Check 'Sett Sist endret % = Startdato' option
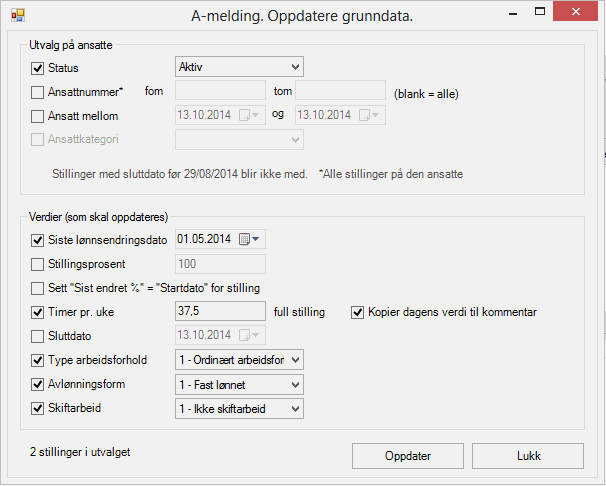The height and width of the screenshot is (486, 606). pyautogui.click(x=38, y=288)
